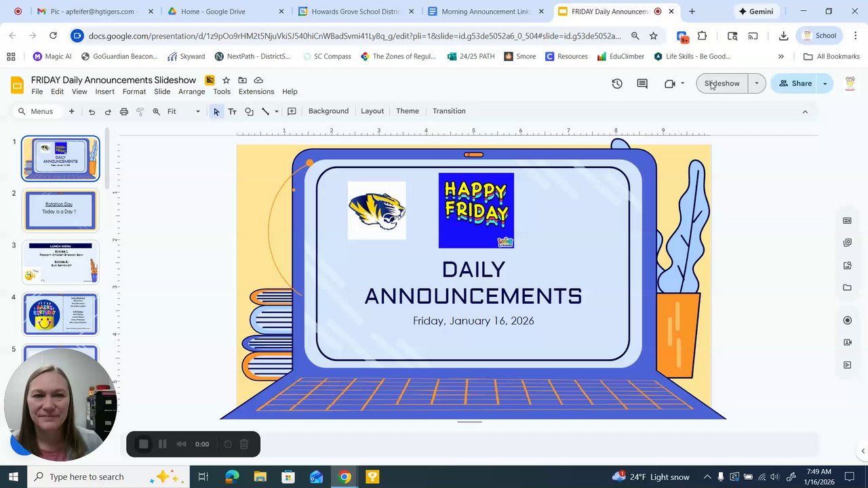The image size is (868, 488).
Task: Expand the side panel chevron at bottom right
Action: point(863,451)
